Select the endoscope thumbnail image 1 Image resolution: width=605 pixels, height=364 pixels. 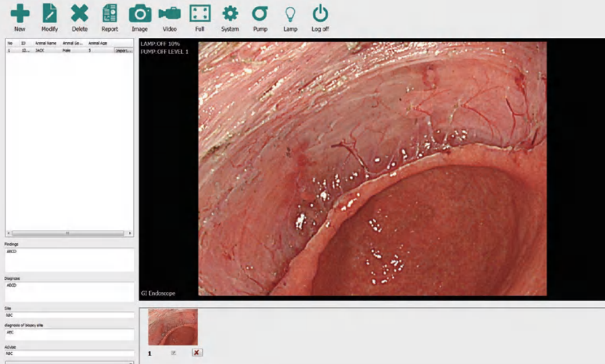[x=173, y=327]
